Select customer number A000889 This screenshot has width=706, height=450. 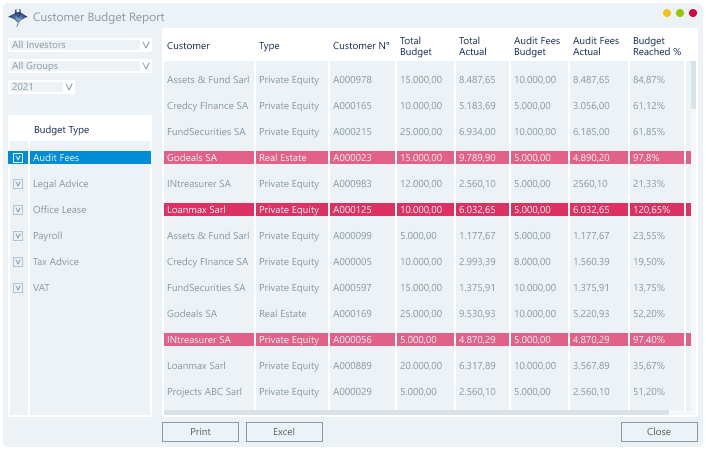pos(352,366)
